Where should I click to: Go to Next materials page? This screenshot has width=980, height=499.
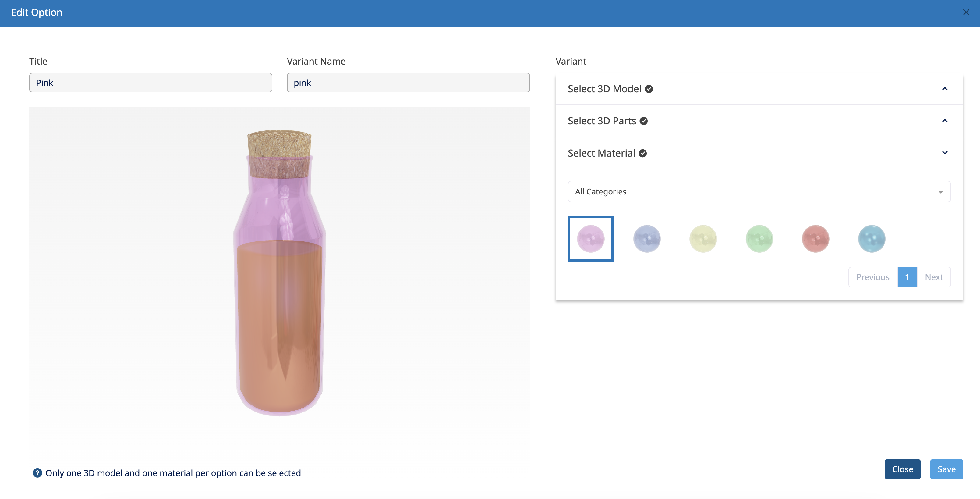(x=934, y=277)
